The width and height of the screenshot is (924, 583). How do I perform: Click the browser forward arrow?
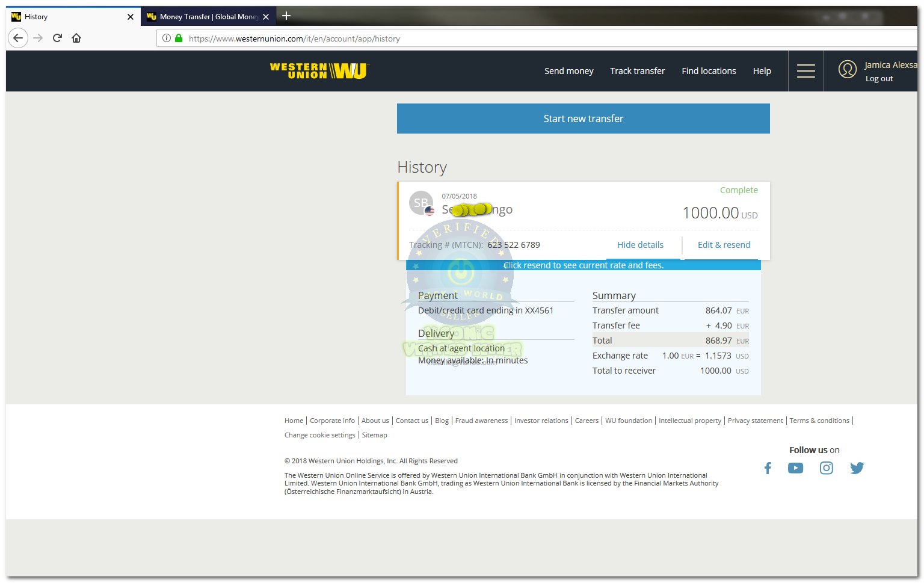(38, 38)
